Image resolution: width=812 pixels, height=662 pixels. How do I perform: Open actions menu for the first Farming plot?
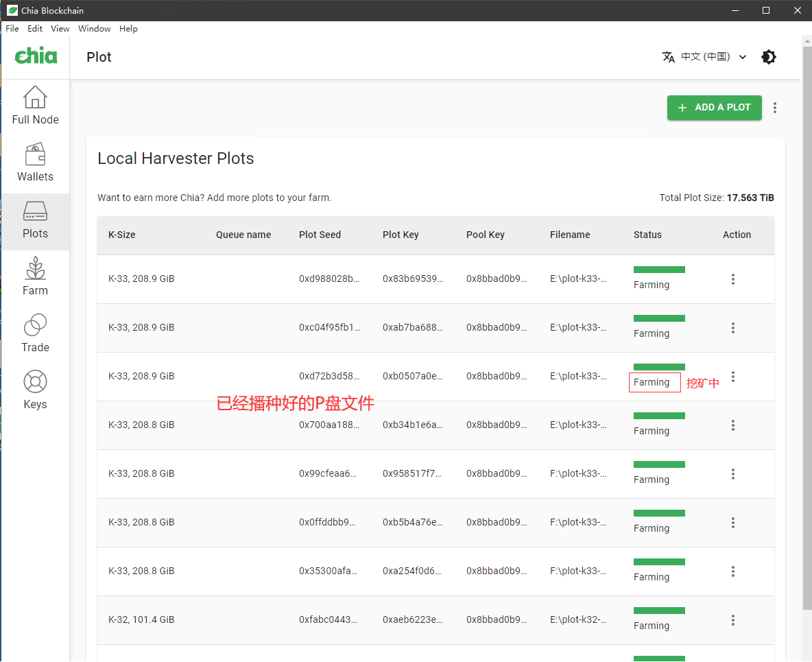point(732,279)
